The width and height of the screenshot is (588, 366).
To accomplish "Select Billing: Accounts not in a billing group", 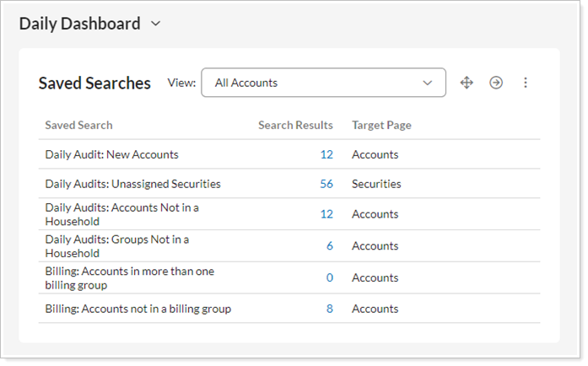I will (x=138, y=309).
